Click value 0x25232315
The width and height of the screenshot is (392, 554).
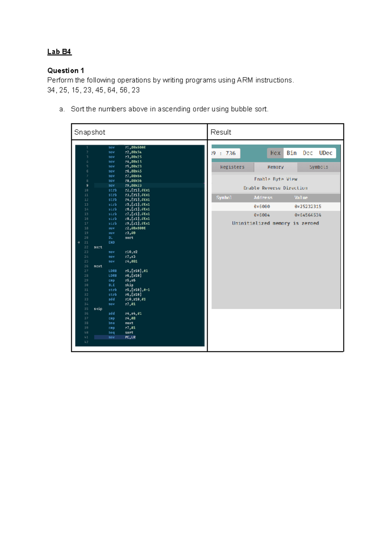pos(308,207)
